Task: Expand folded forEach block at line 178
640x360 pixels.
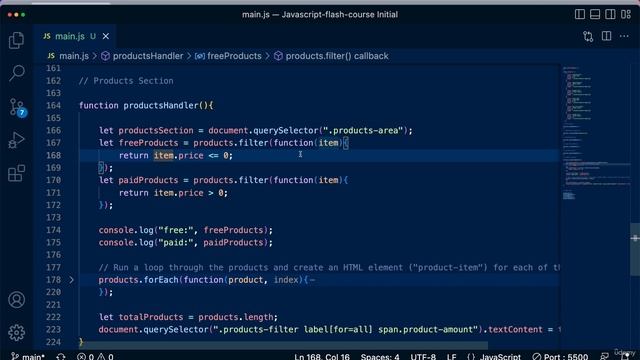Action: (71, 280)
